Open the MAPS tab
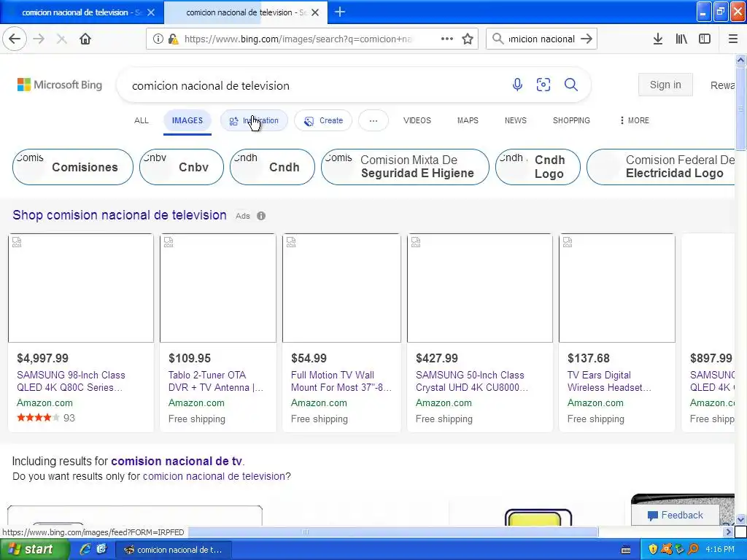Viewport: 747px width, 560px height. pyautogui.click(x=468, y=120)
